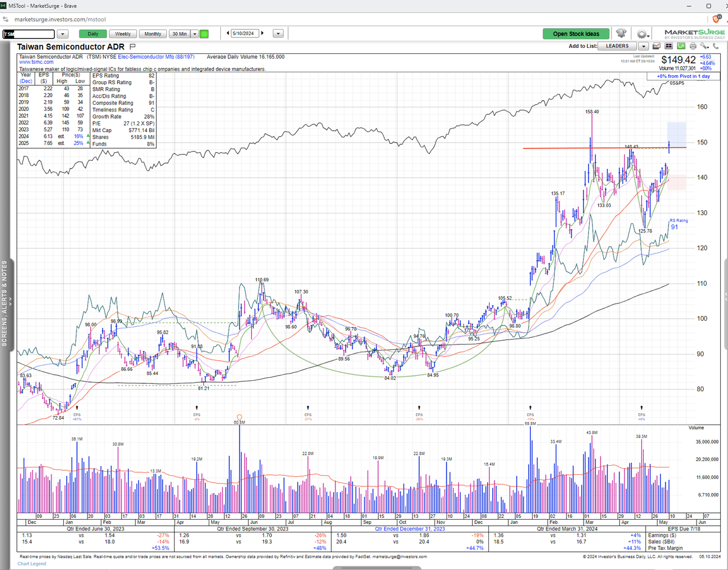This screenshot has height=570, width=728.
Task: Click the green chart icon in top toolbar
Action: click(682, 46)
